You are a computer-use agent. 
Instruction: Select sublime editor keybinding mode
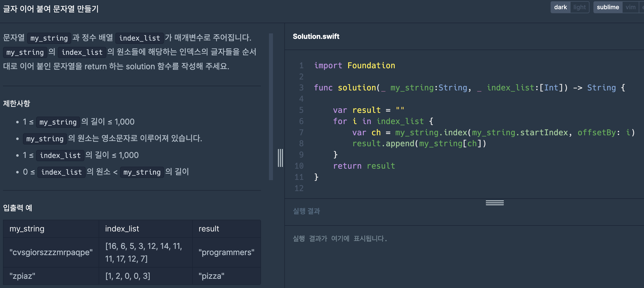[x=607, y=7]
